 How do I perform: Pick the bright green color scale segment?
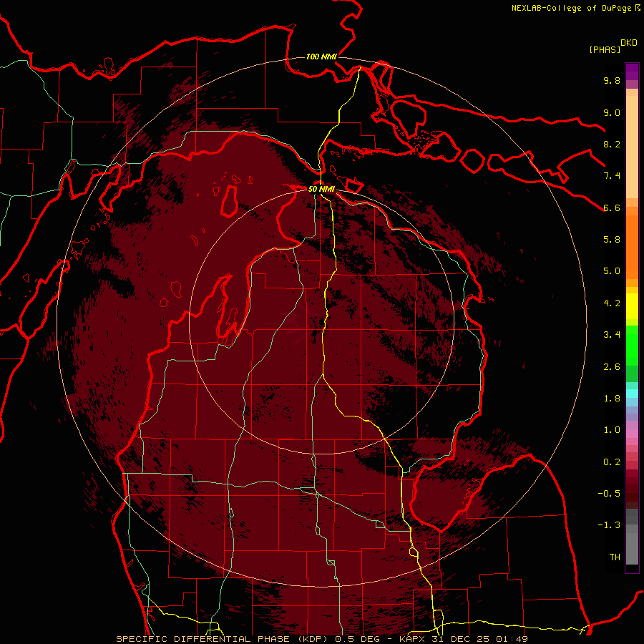tap(632, 346)
